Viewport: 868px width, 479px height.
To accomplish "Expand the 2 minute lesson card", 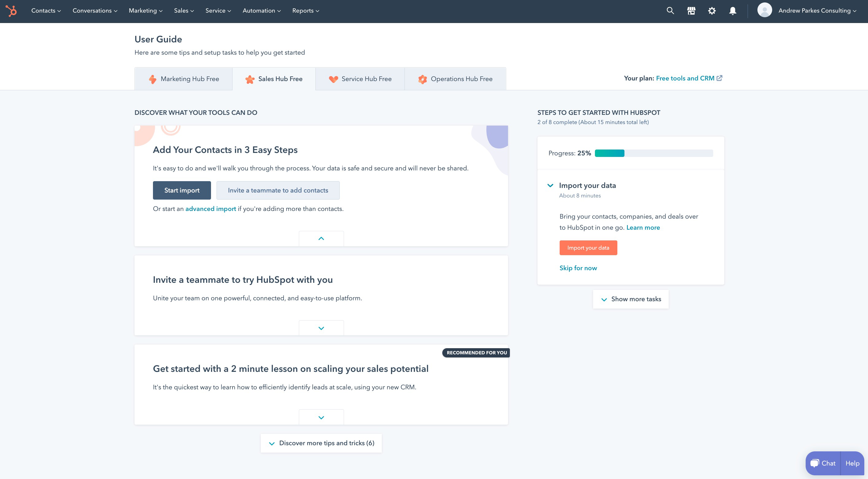I will (x=321, y=417).
